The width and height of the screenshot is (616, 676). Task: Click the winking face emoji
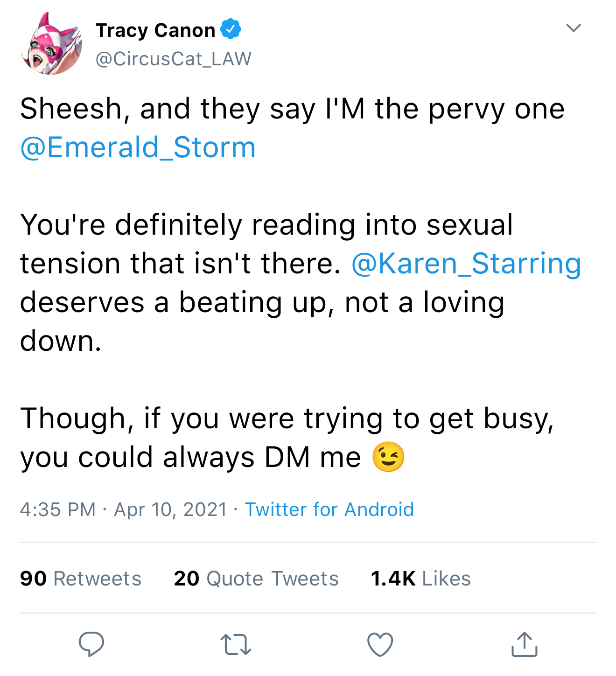coord(388,457)
